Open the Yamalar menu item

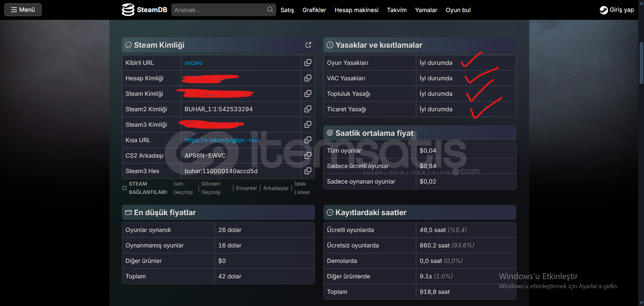tap(426, 10)
